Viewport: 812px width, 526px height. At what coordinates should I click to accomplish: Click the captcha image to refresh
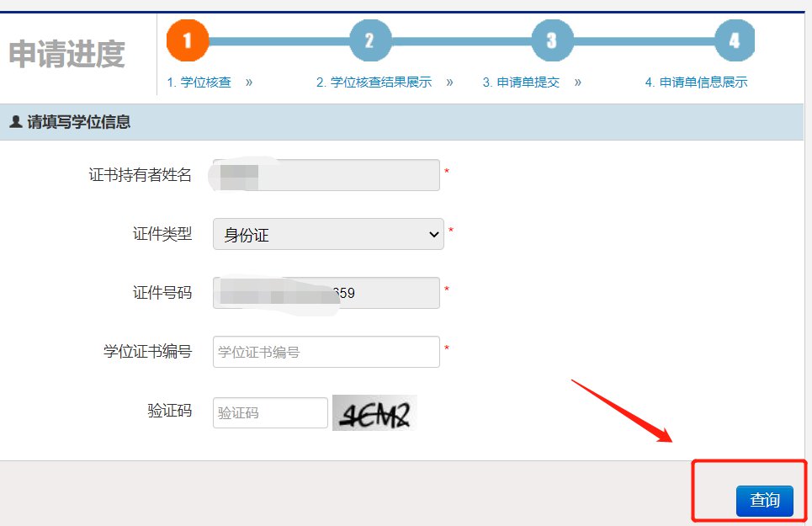tap(374, 412)
